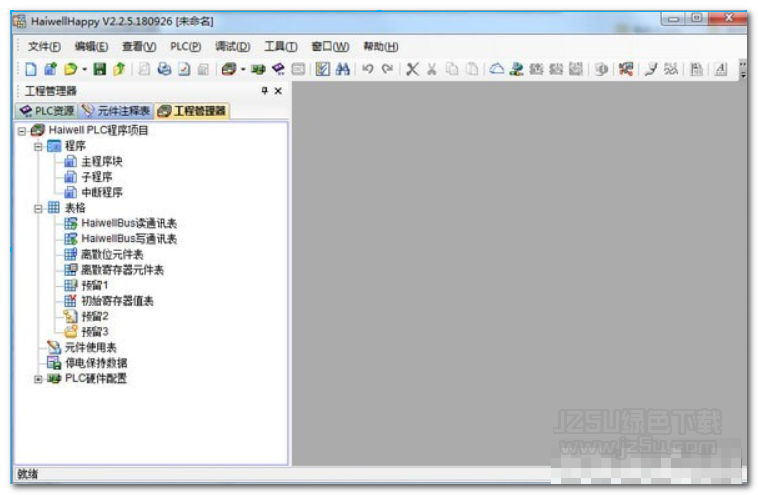
Task: Click the folder with green up arrow icon
Action: click(119, 69)
